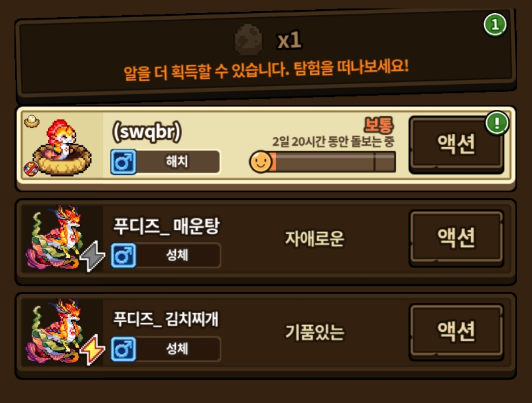Tap the egg expedition notice banner
The height and width of the screenshot is (403, 532).
[266, 54]
